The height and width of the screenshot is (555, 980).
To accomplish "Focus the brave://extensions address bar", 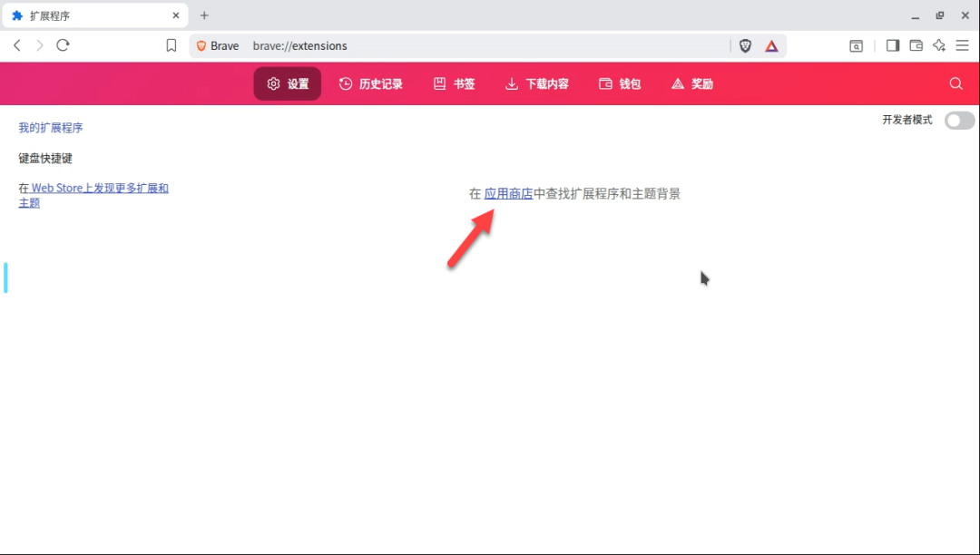I will [x=487, y=45].
